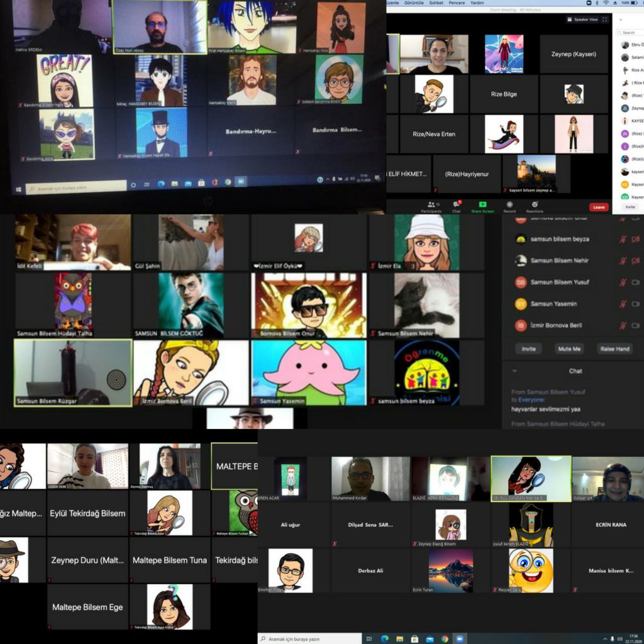Open Chrome from the bottom Windows taskbar

pos(445,639)
